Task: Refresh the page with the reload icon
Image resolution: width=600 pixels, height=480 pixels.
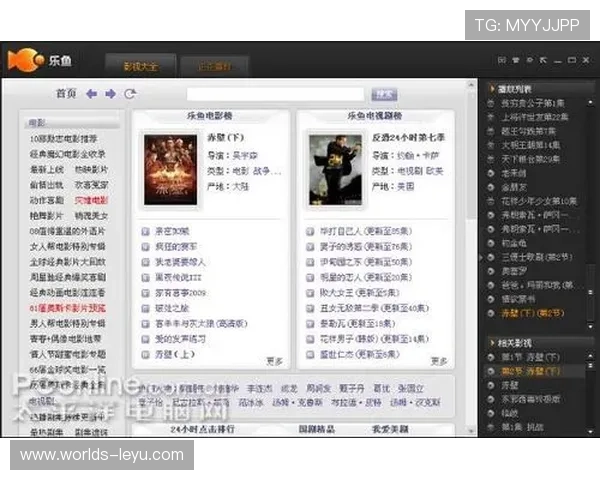Action: point(129,94)
